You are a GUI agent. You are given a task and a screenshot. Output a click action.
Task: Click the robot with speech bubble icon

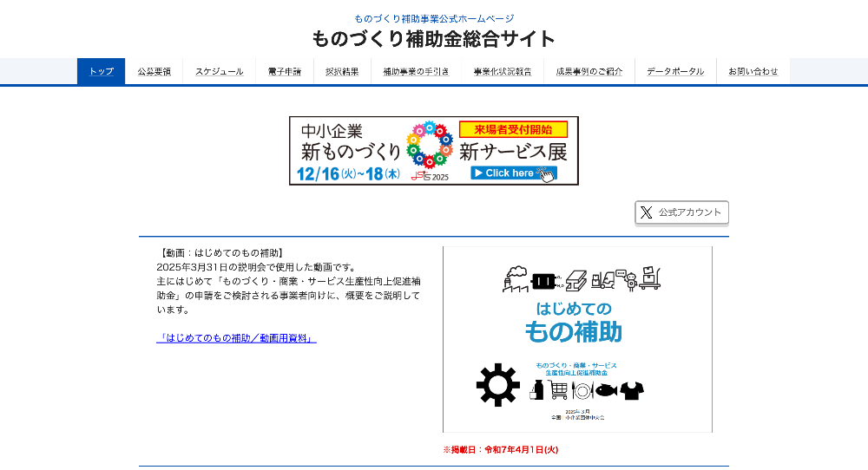(628, 279)
